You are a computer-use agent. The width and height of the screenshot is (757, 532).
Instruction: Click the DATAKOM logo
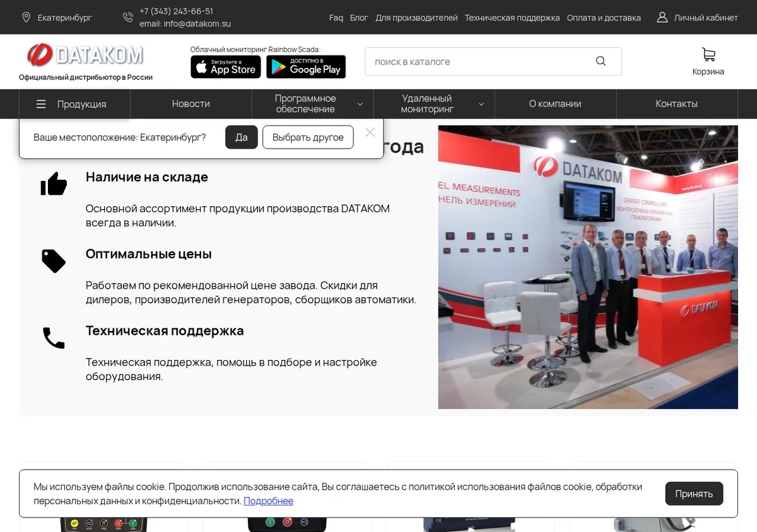point(85,55)
